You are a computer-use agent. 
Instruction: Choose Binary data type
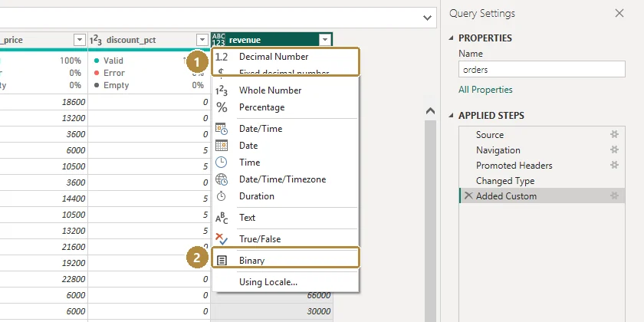pyautogui.click(x=285, y=260)
